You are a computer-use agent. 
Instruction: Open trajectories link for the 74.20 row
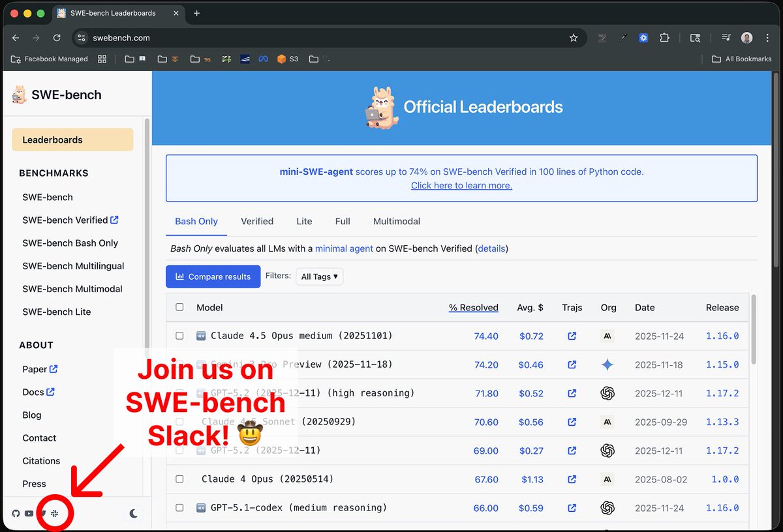tap(572, 365)
